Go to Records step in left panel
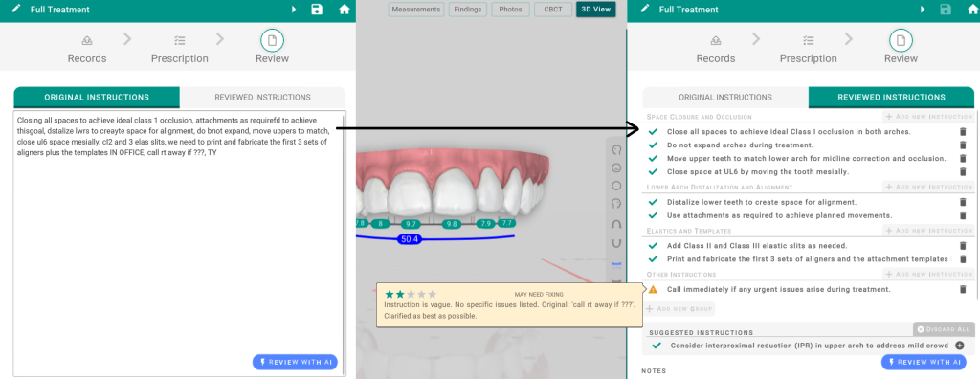 click(87, 48)
